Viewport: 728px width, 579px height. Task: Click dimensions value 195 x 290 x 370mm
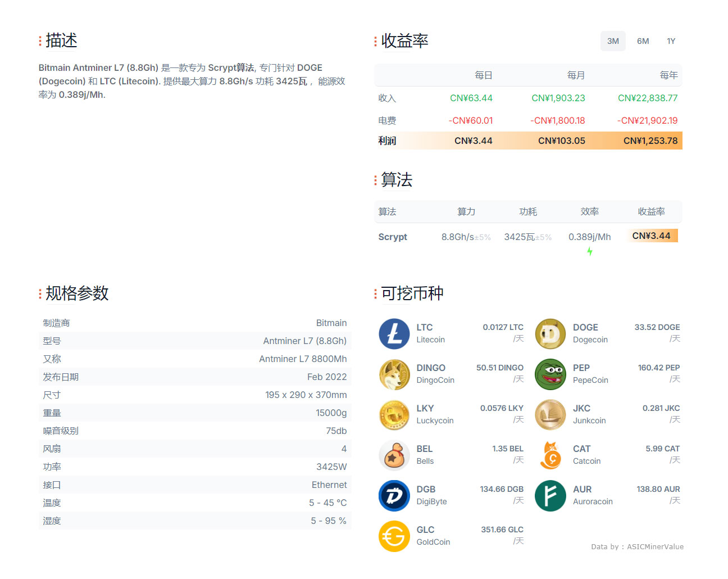point(306,395)
